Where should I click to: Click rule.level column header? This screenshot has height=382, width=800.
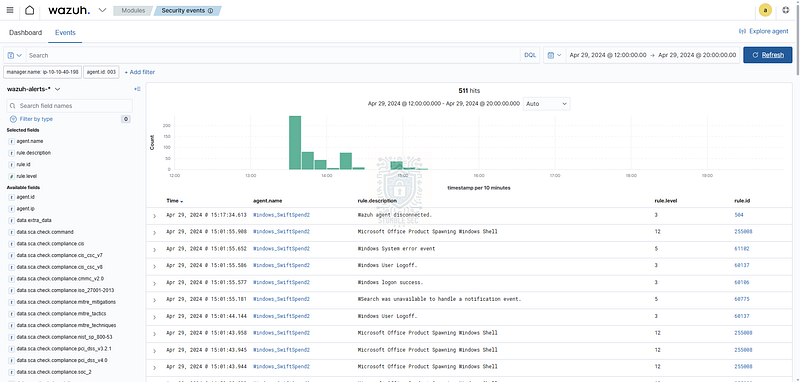(665, 201)
